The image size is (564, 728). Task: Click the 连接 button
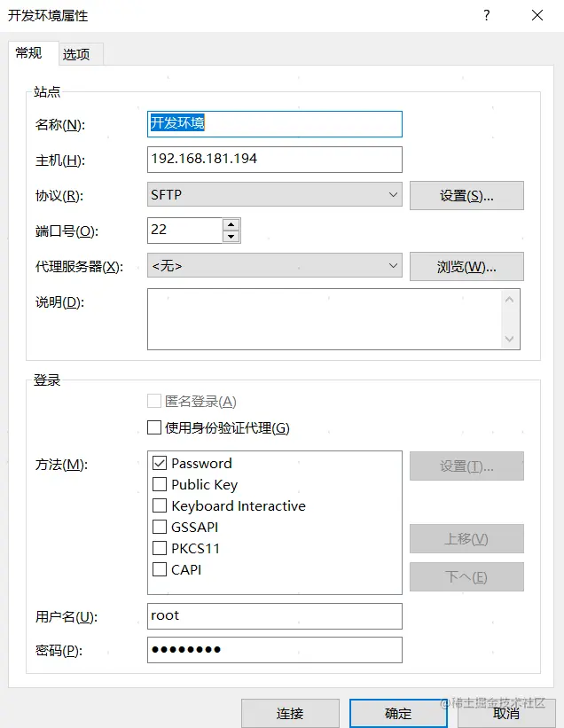290,713
